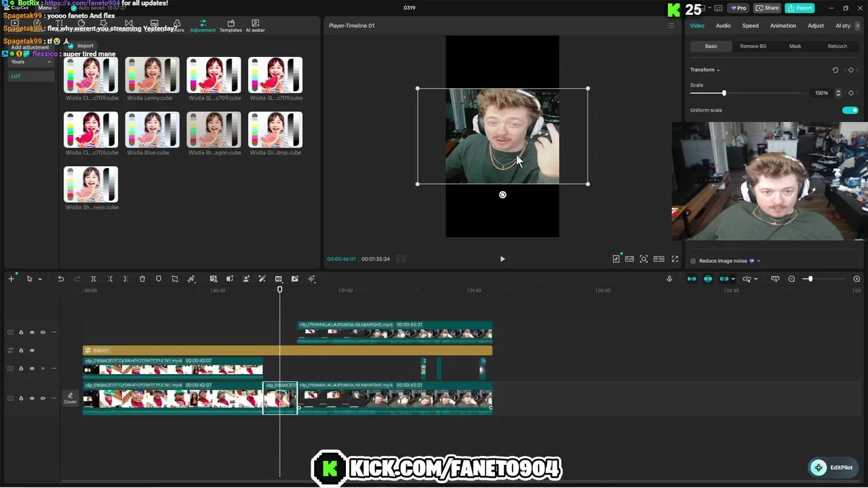
Task: Lock the Adjust1 adjustment track
Action: coord(21,350)
